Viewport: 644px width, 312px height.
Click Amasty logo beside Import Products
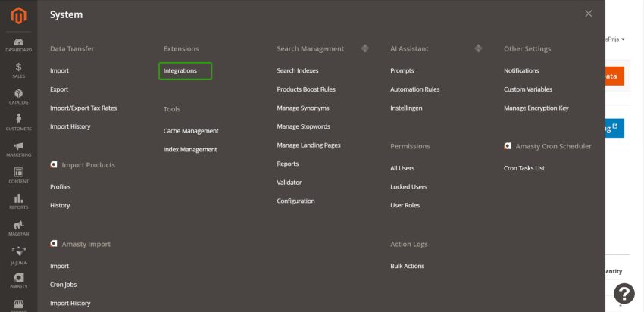pyautogui.click(x=53, y=164)
